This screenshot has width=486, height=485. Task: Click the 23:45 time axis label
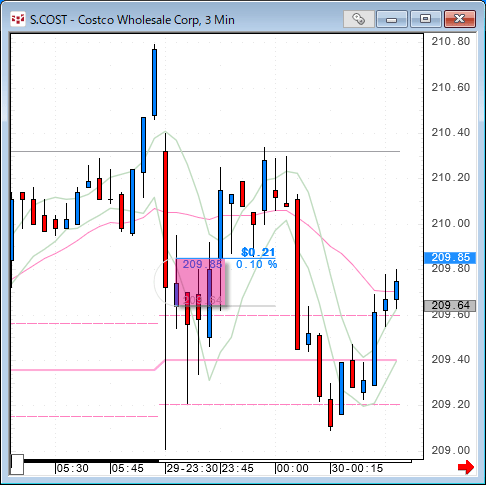[238, 468]
